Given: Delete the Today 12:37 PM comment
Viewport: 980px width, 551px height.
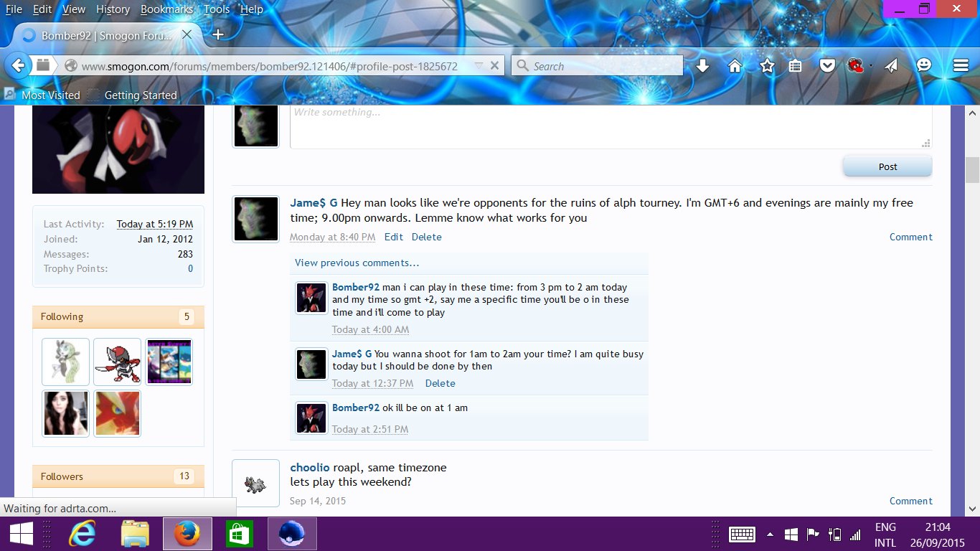Looking at the screenshot, I should click(440, 383).
